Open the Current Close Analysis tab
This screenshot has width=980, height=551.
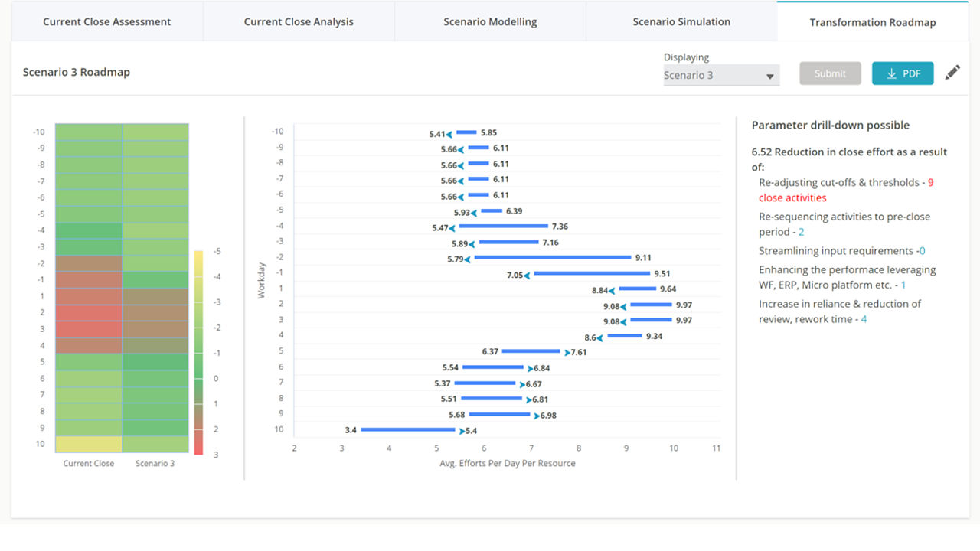[299, 21]
